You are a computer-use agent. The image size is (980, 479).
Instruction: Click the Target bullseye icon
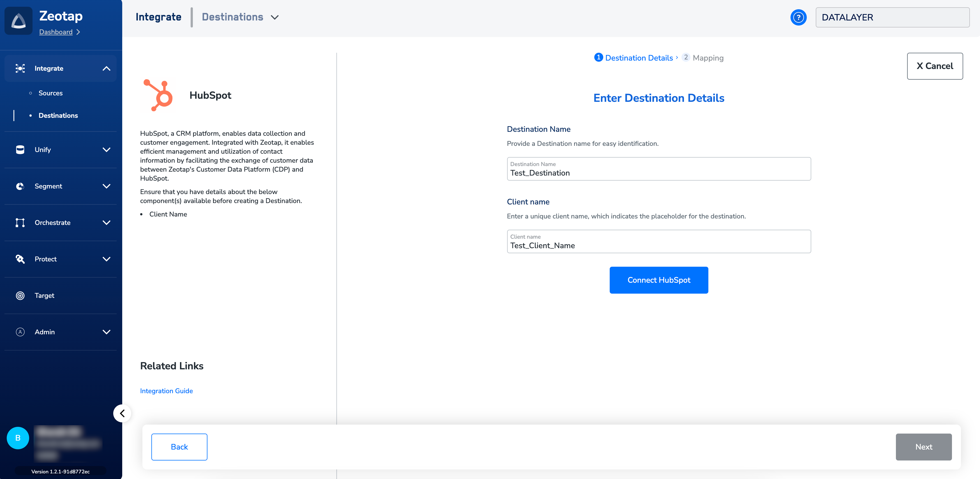coord(20,296)
